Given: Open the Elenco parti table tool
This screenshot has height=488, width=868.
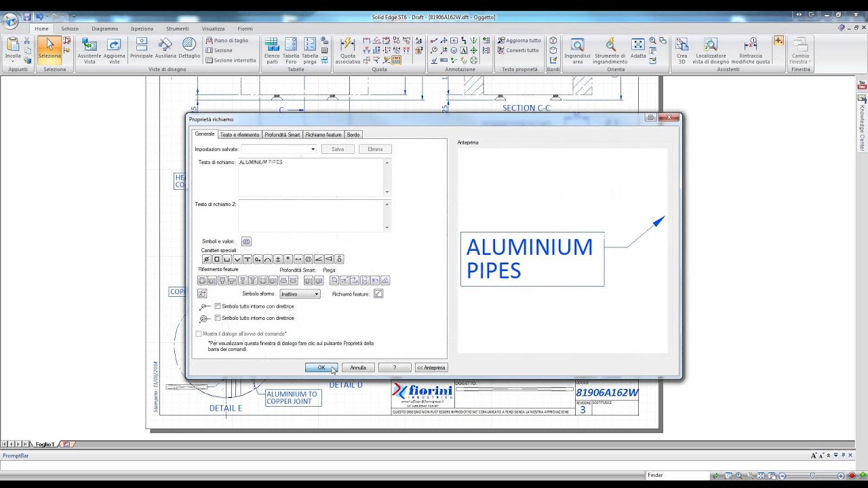Looking at the screenshot, I should 272,51.
